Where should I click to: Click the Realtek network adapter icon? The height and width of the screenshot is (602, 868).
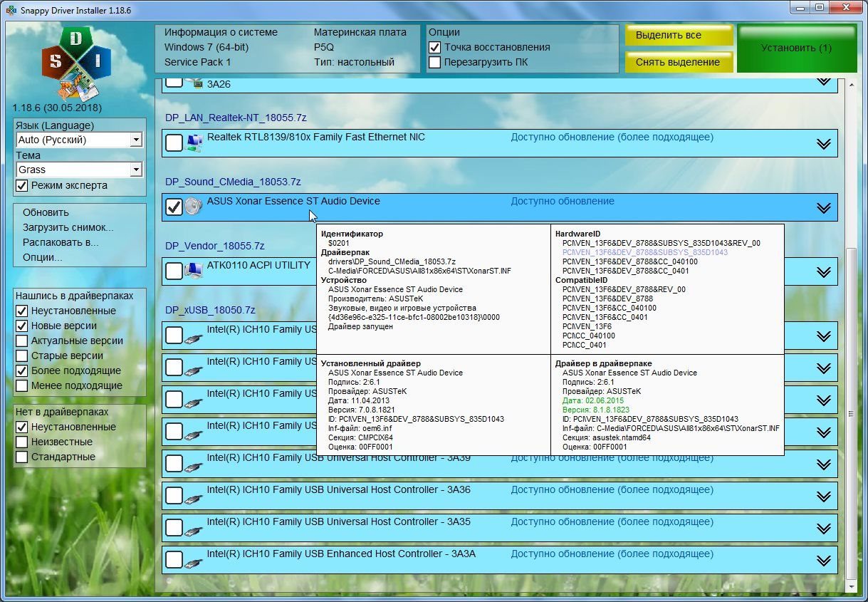coord(193,143)
